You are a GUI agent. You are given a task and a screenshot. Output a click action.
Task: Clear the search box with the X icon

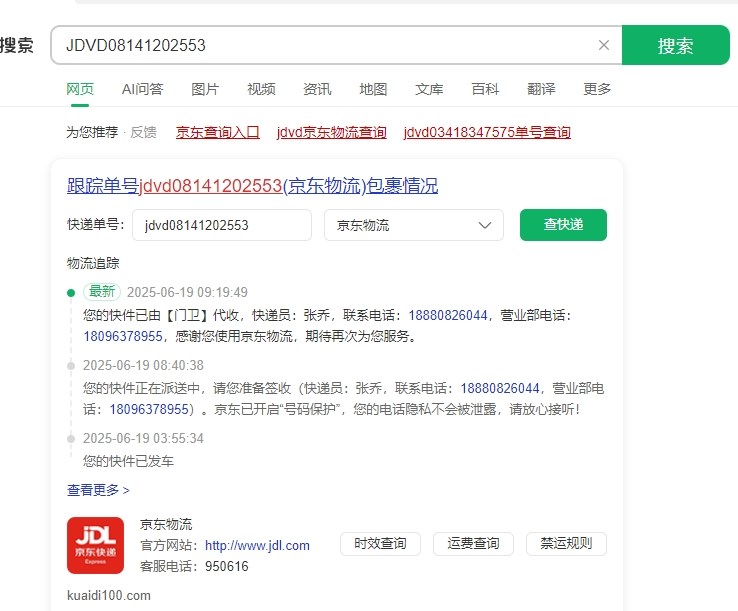603,45
